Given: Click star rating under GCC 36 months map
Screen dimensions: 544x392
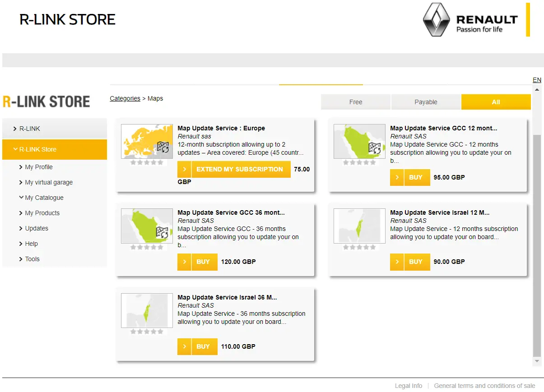Looking at the screenshot, I should (x=147, y=247).
